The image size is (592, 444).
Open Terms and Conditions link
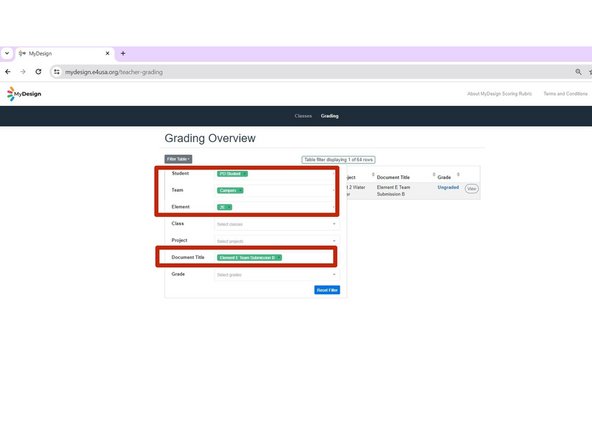click(x=565, y=94)
